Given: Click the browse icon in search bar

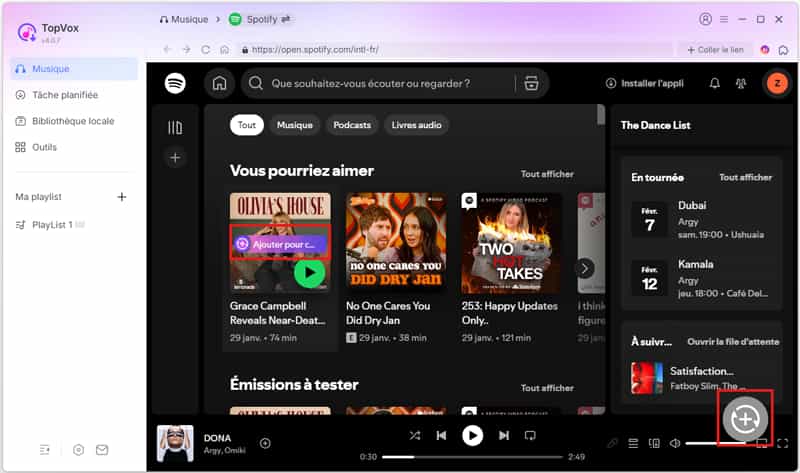Looking at the screenshot, I should (x=531, y=83).
